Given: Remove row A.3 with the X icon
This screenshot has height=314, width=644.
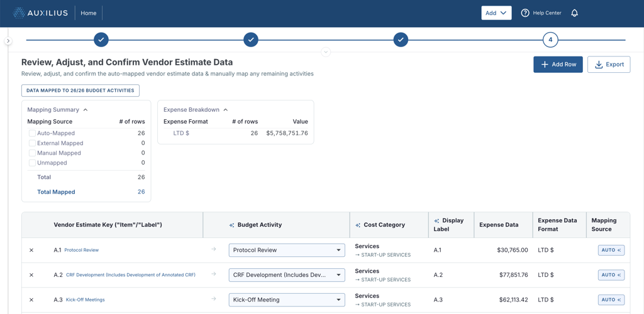Looking at the screenshot, I should 31,300.
